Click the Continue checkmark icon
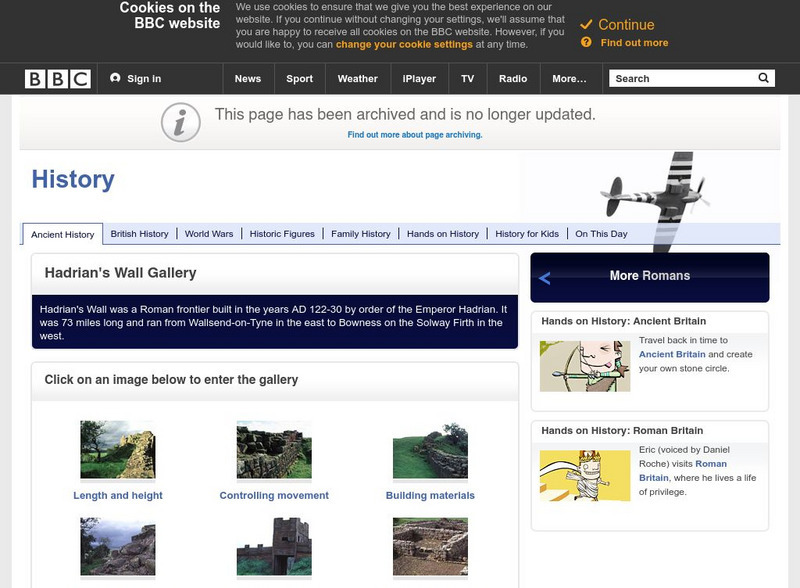The width and height of the screenshot is (800, 588). [586, 24]
